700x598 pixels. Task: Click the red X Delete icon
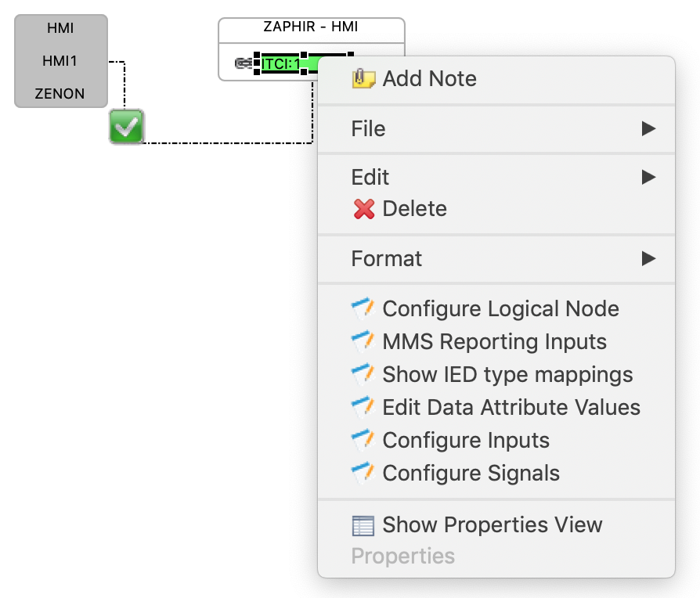363,209
